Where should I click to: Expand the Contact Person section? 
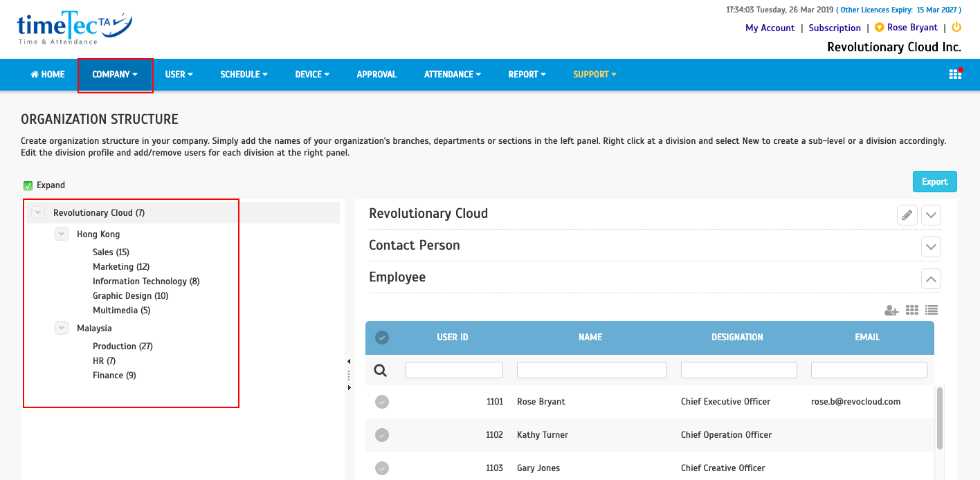pyautogui.click(x=931, y=246)
